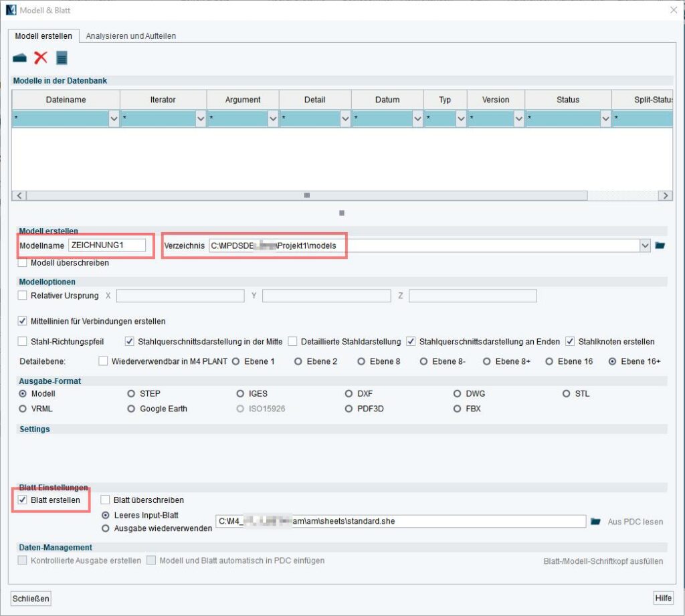Screen dimensions: 685x616
Task: Select Ebene 8 detail level
Action: click(x=361, y=361)
